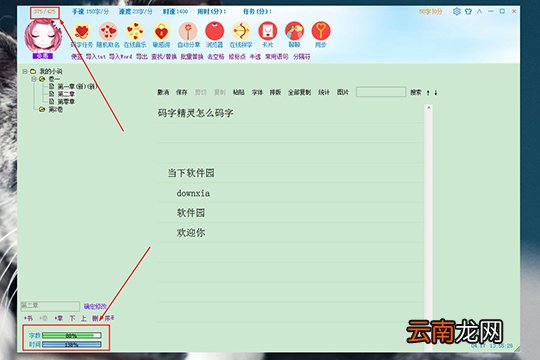The width and height of the screenshot is (540, 360).
Task: Click 导入txt in the purple menu row
Action: [x=95, y=56]
